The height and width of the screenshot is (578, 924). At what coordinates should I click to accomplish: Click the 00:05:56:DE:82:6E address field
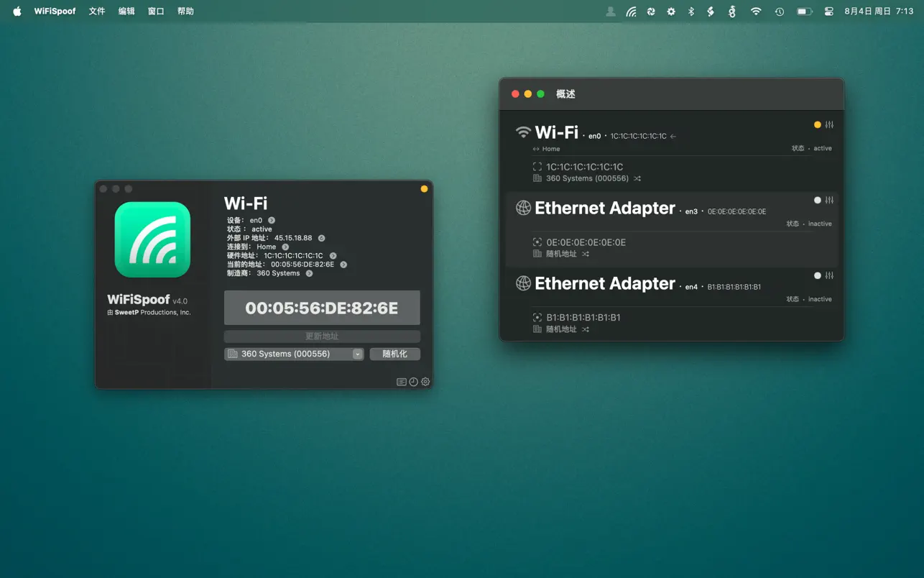[x=321, y=308]
